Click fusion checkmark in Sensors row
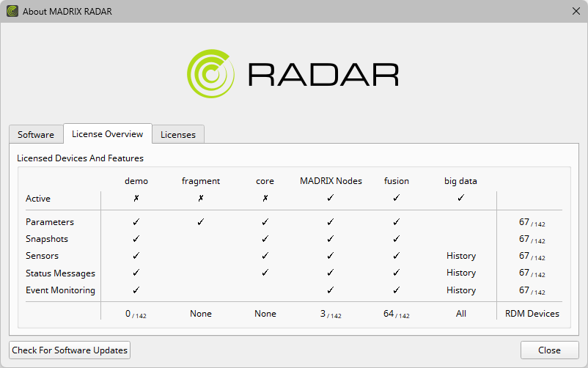 pos(397,255)
